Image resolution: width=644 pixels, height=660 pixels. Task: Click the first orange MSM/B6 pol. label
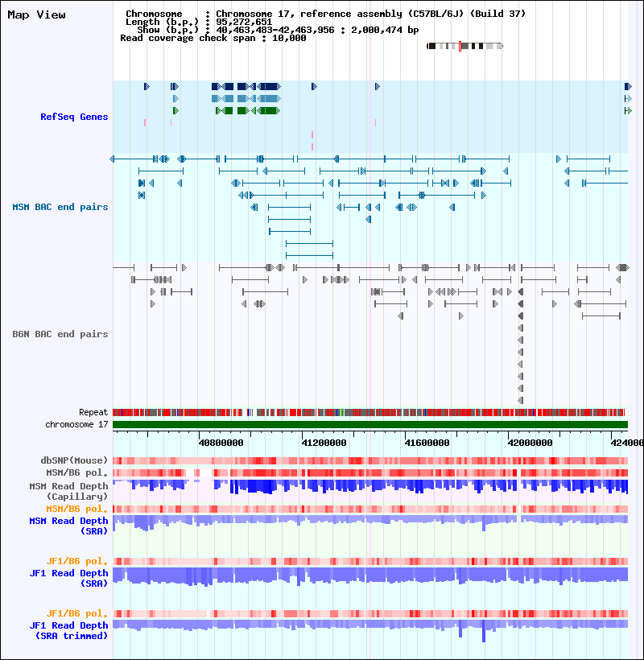tap(77, 509)
